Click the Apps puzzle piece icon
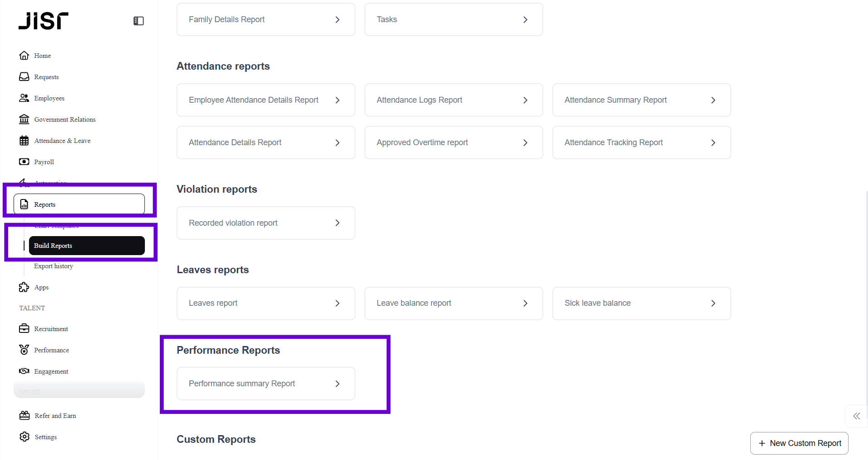868x460 pixels. (24, 287)
